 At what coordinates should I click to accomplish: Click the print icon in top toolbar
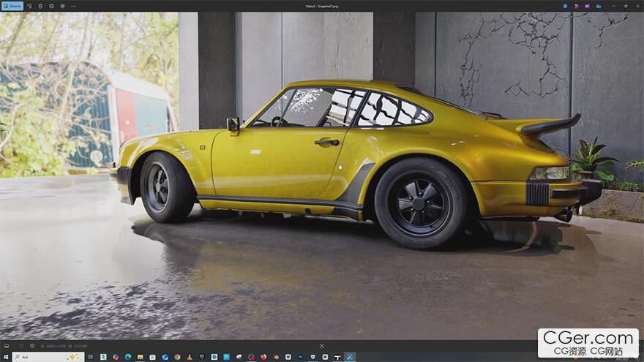coord(51,6)
